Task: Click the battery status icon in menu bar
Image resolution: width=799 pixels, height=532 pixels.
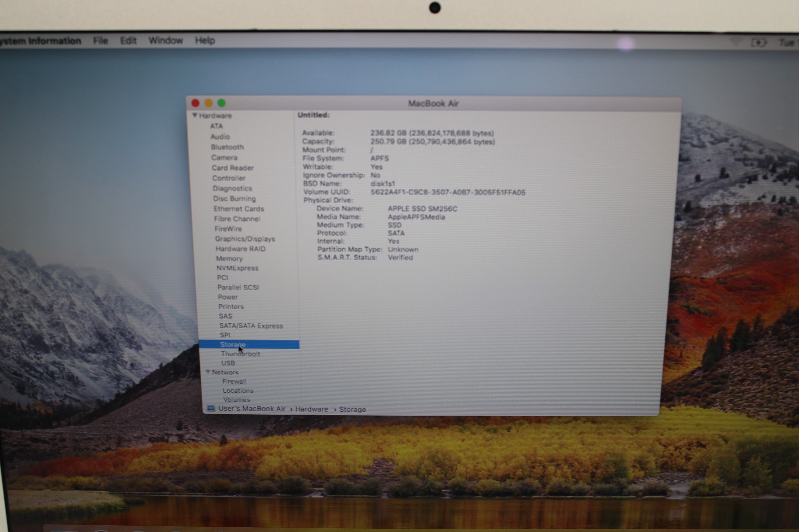Action: coord(759,43)
